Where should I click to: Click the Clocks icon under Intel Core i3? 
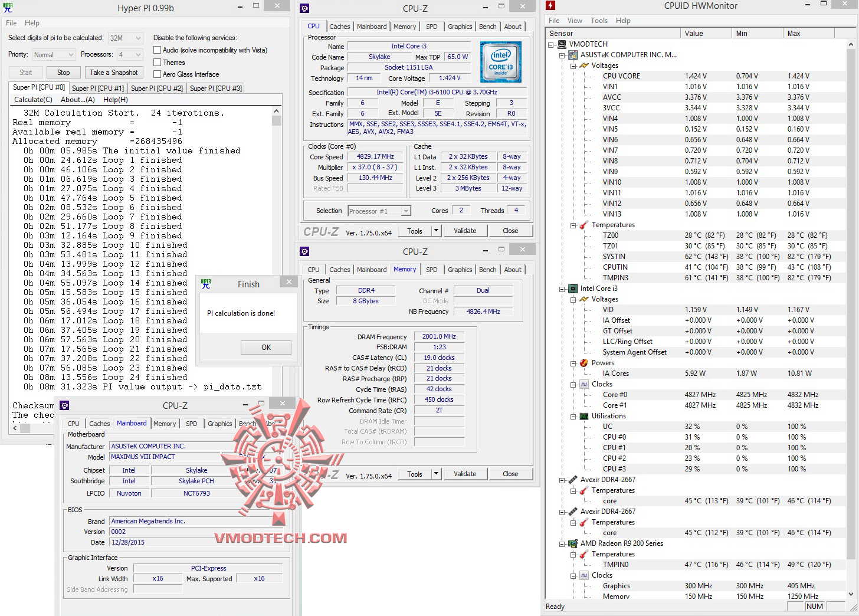coord(584,384)
